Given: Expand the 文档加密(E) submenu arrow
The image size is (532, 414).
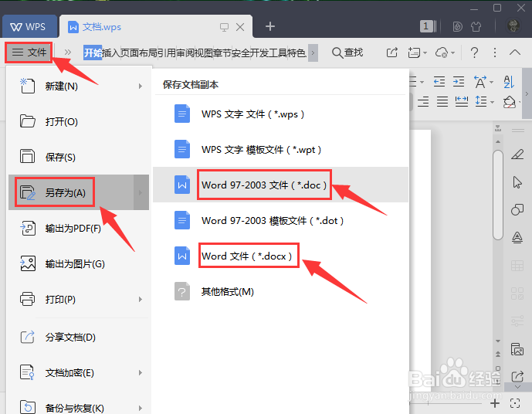Looking at the screenshot, I should (x=140, y=373).
